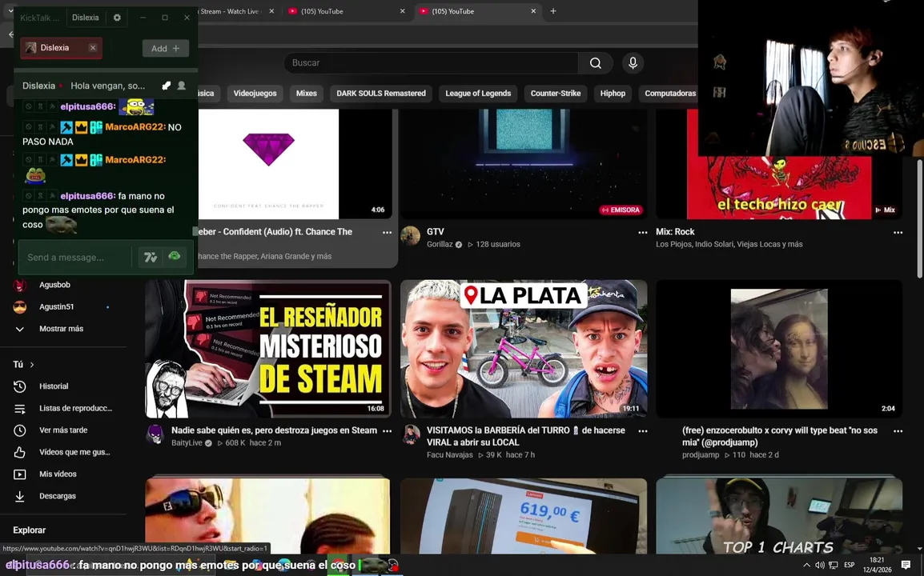Open pinned message icon in Dislexia chat header
This screenshot has height=576, width=924.
click(167, 86)
